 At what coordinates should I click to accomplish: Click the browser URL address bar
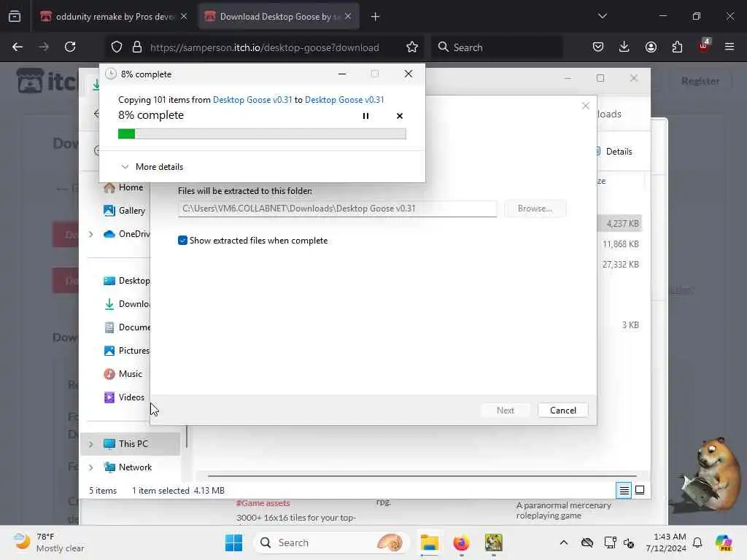(264, 47)
